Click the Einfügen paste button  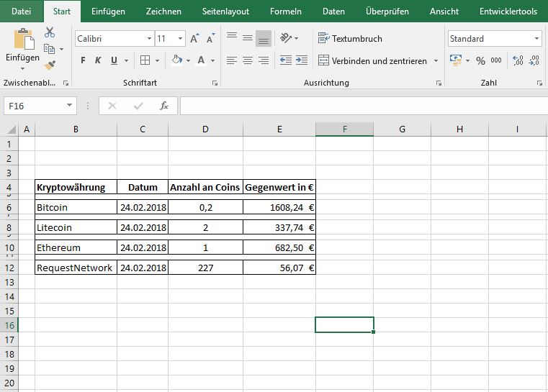pos(23,47)
